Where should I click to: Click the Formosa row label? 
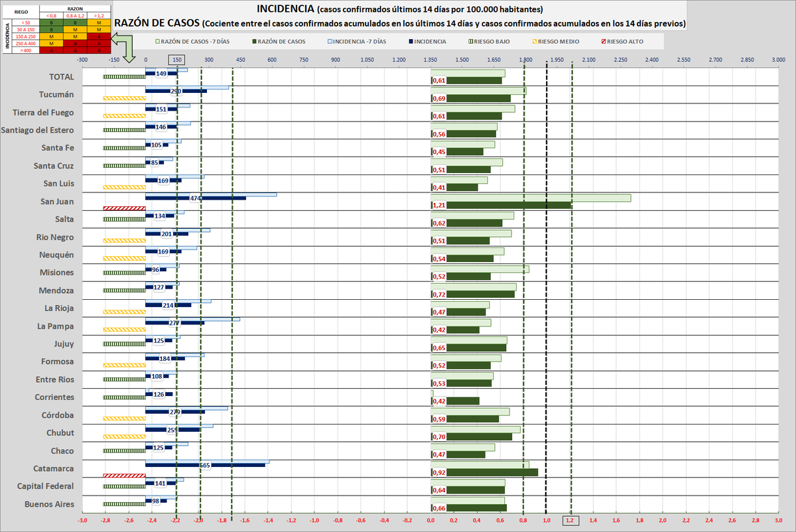click(x=57, y=362)
